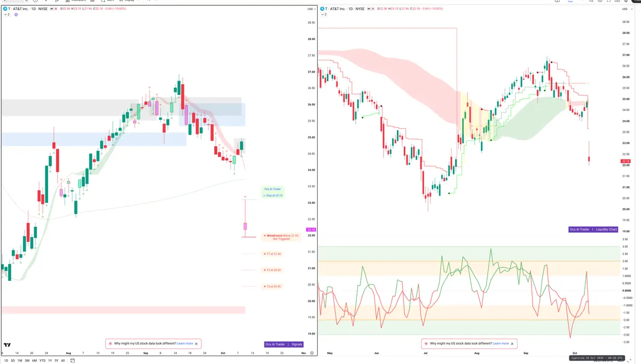Click the 'Stop at 23.10' label

click(x=272, y=195)
